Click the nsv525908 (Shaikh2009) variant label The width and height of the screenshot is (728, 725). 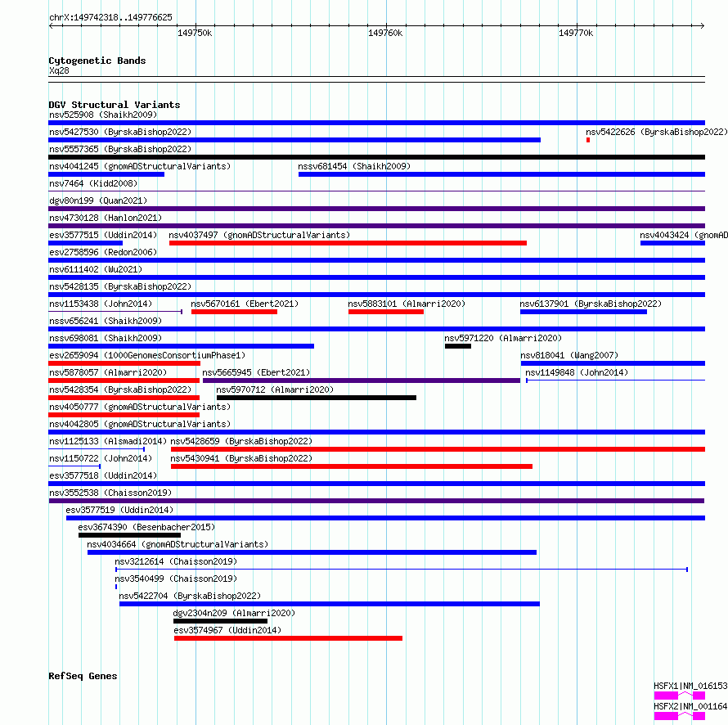pos(103,115)
